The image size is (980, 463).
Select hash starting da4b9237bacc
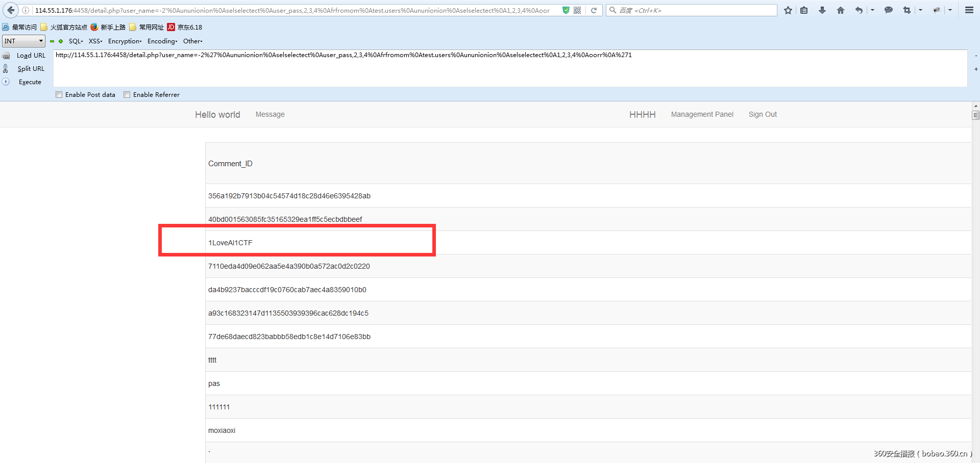tap(287, 290)
